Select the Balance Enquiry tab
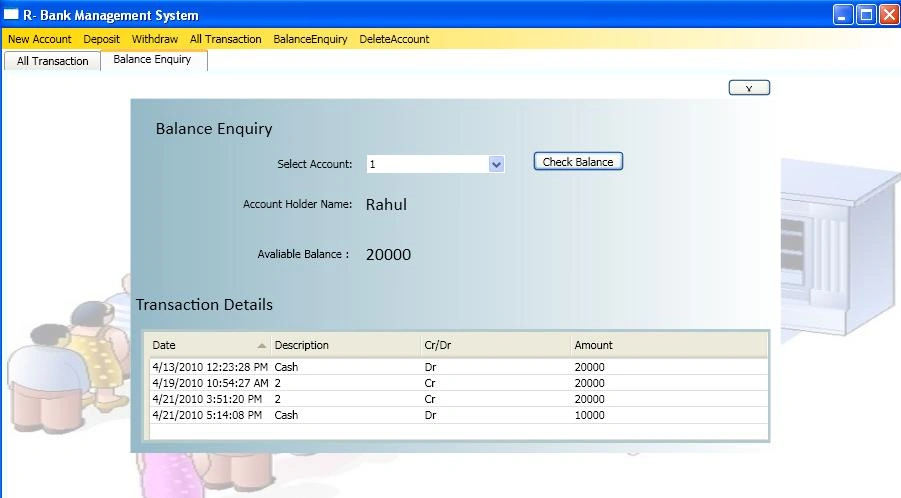 [153, 60]
